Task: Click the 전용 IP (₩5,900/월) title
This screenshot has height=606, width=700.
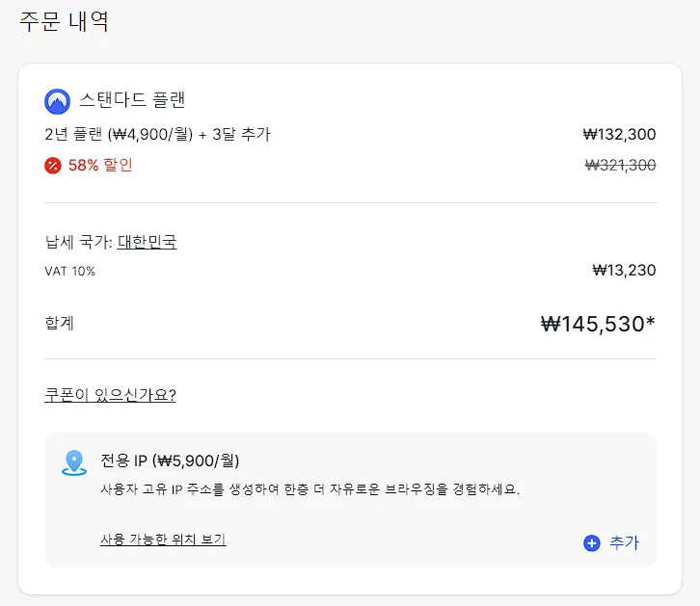Action: point(170,461)
